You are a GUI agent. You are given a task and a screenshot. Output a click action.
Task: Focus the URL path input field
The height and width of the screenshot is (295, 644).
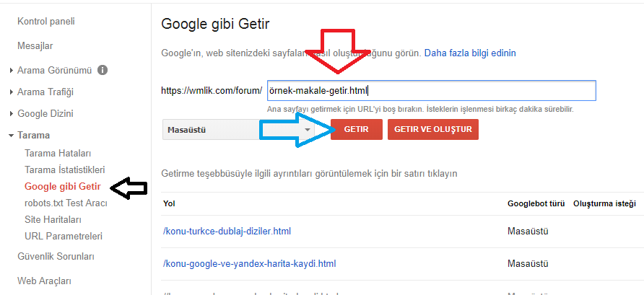430,91
